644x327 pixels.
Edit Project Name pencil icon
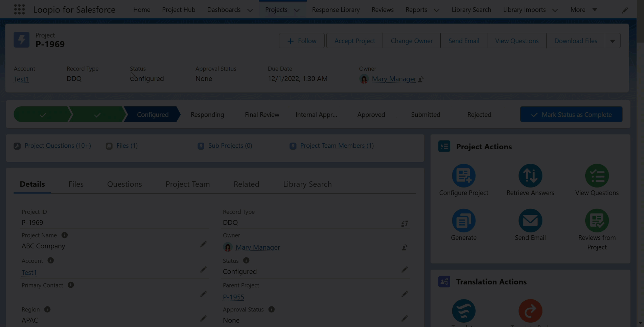(203, 244)
